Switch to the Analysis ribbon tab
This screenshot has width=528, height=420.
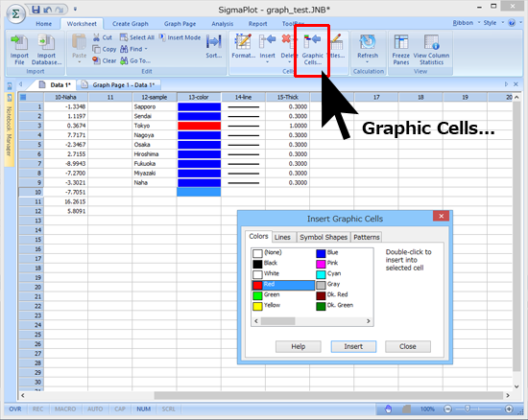point(223,24)
